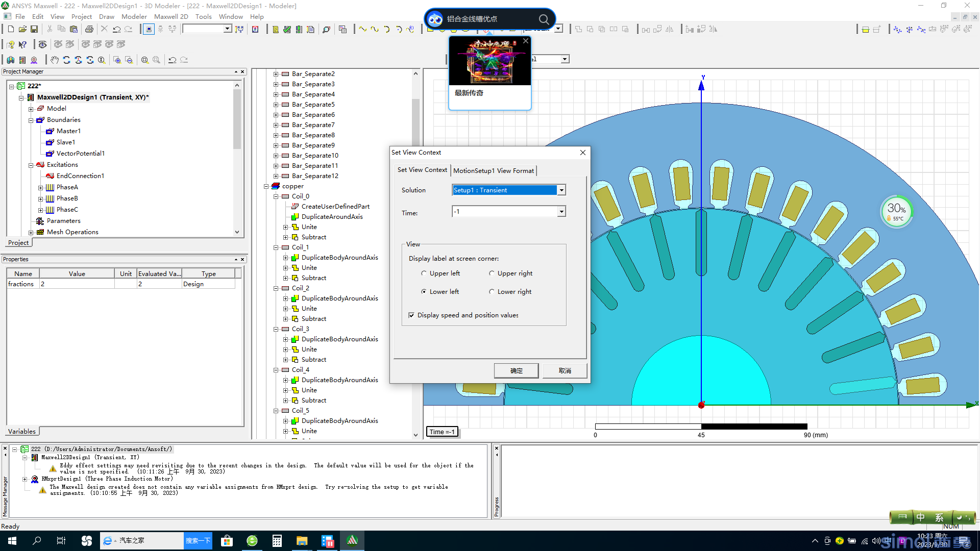Click the Show/Hide eye icon
Viewport: 980px width, 551px height.
coord(43,44)
